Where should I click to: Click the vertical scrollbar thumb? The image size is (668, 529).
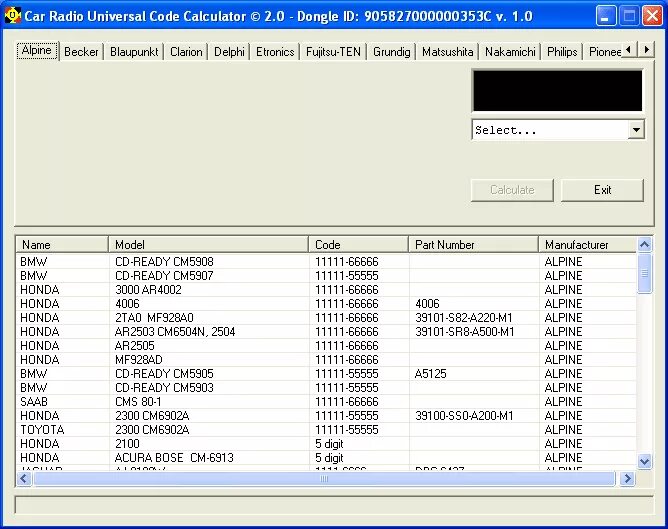click(644, 273)
